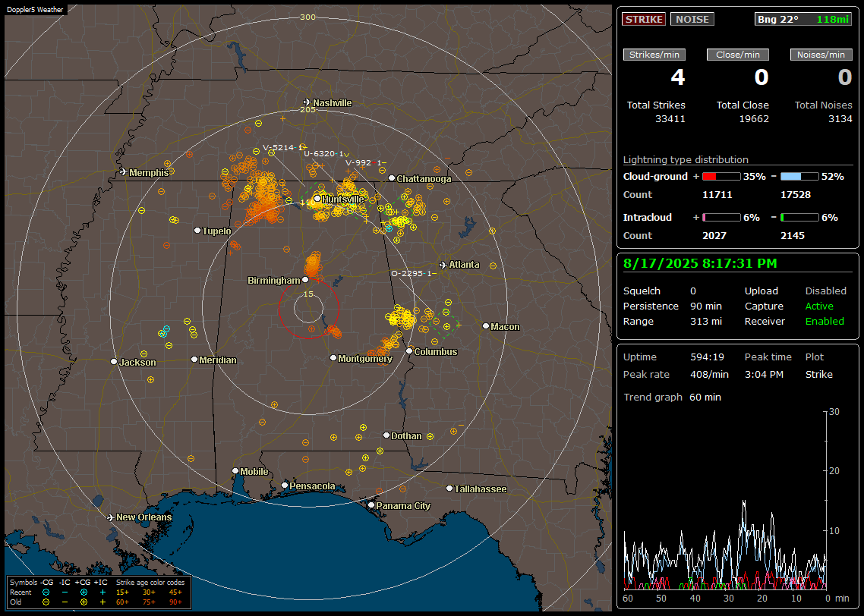Click the strike trend graph plot area
Image resolution: width=864 pixels, height=616 pixels.
coord(725,501)
